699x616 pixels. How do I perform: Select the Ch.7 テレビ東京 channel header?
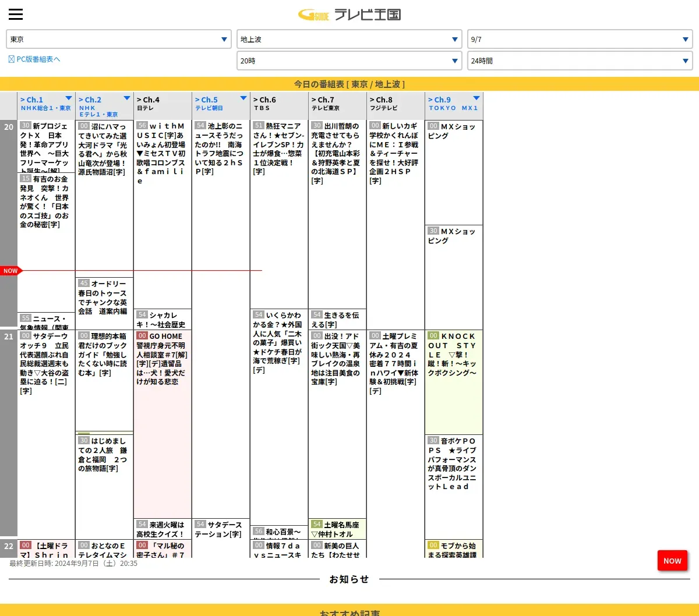[x=337, y=105]
